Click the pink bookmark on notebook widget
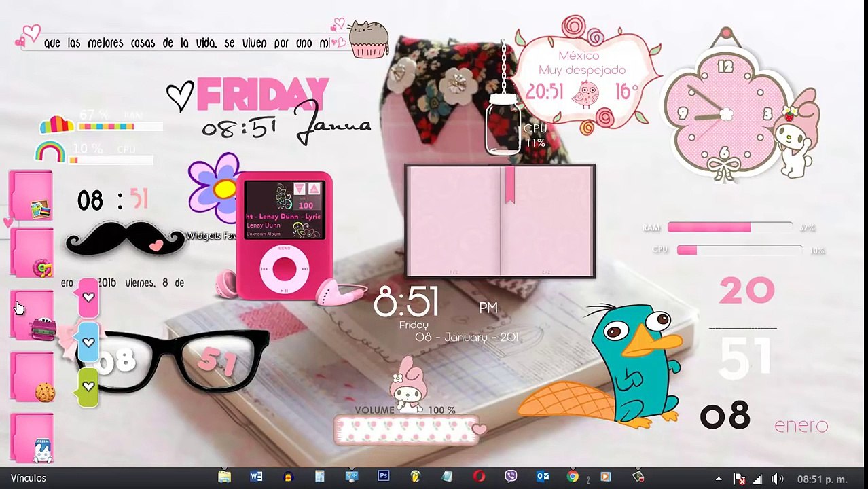The height and width of the screenshot is (489, 868). (509, 185)
